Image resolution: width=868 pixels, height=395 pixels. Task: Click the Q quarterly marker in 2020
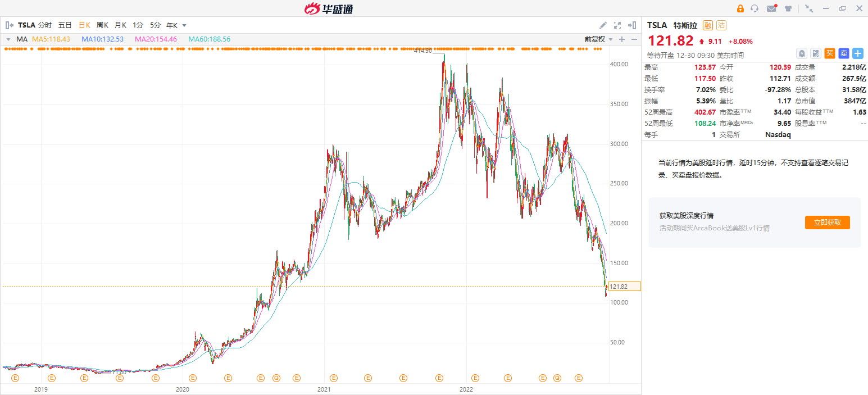point(276,378)
